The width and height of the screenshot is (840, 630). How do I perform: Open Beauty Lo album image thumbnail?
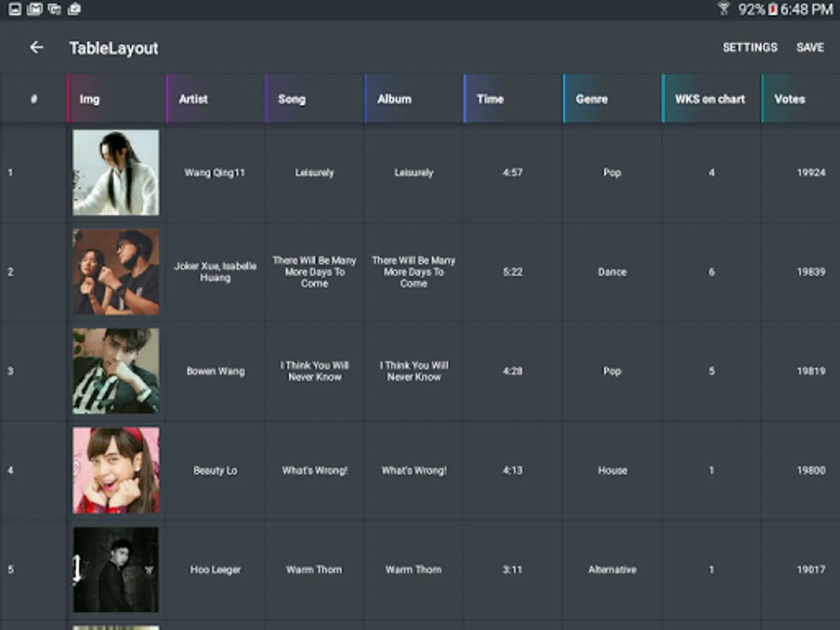pos(116,470)
